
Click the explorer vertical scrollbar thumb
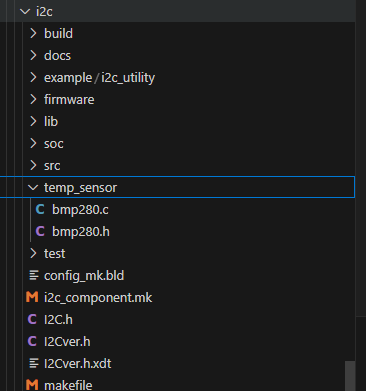point(350,376)
